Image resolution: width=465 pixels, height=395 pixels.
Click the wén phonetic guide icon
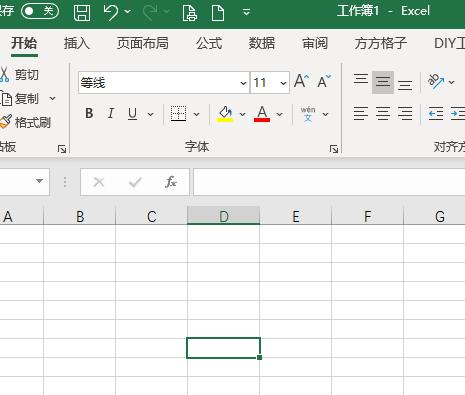pos(308,114)
